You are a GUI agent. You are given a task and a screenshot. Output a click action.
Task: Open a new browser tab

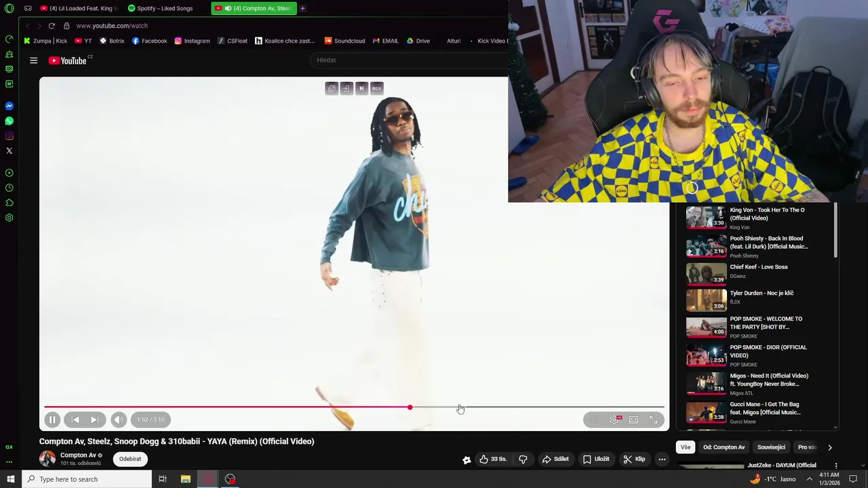(302, 8)
